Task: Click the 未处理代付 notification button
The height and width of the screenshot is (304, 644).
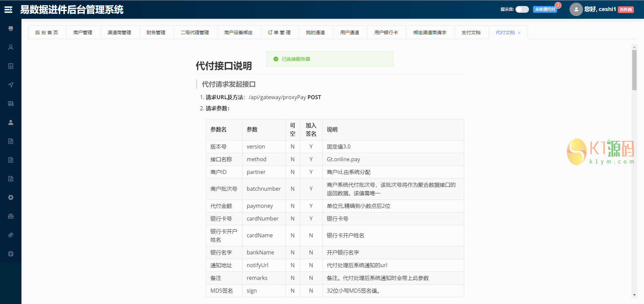Action: 545,9
